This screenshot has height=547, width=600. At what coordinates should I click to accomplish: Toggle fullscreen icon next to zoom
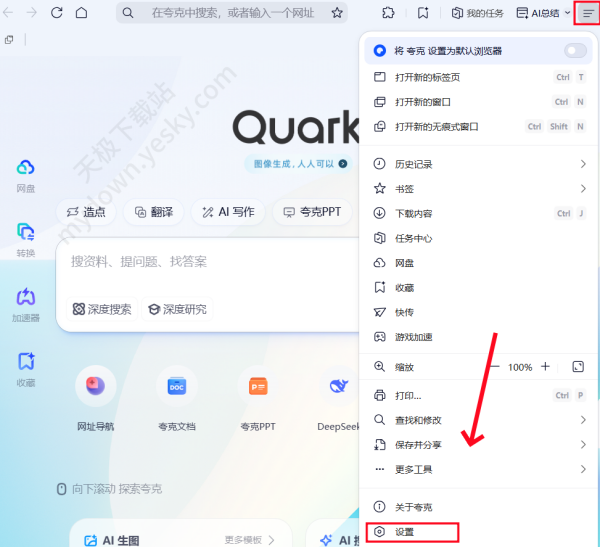click(578, 367)
